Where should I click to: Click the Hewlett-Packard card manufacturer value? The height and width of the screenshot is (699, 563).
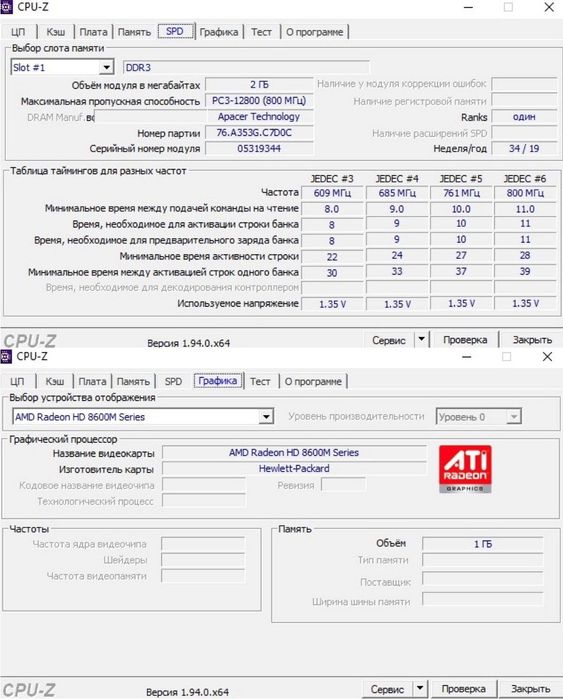tap(294, 469)
